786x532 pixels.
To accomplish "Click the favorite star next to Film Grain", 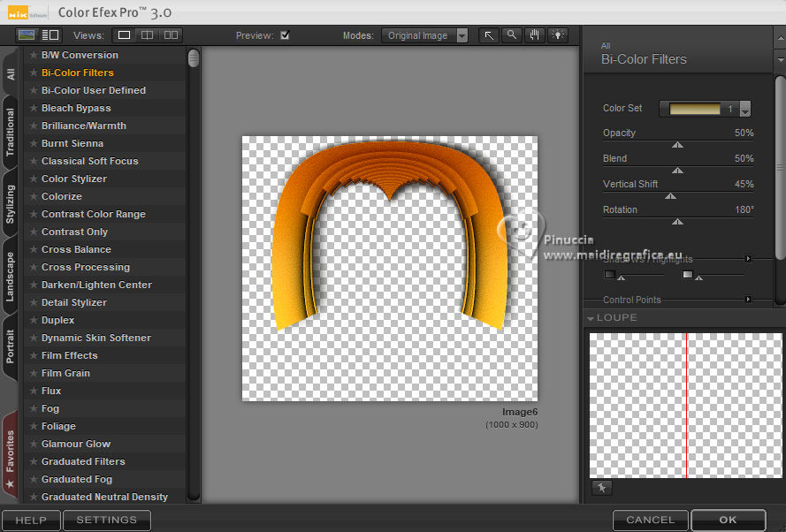I will (34, 373).
